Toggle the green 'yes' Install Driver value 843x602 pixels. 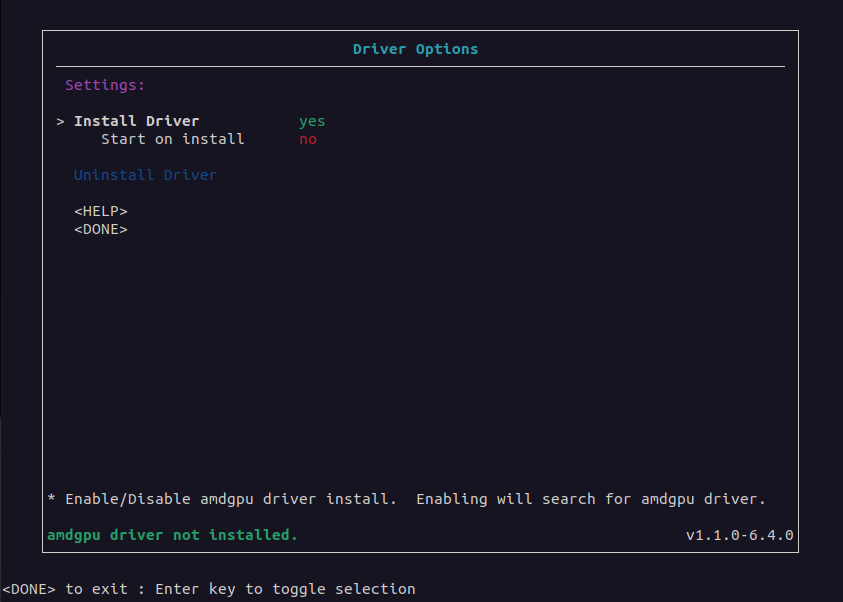[312, 121]
